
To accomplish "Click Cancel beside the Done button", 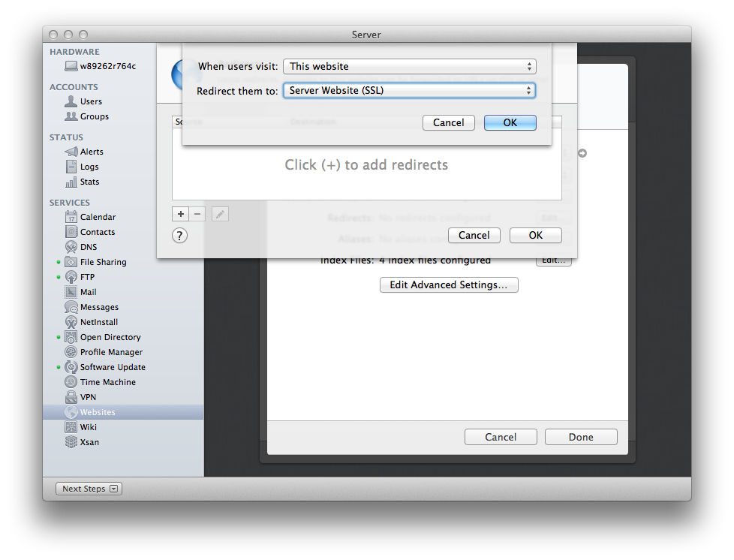I will click(501, 437).
